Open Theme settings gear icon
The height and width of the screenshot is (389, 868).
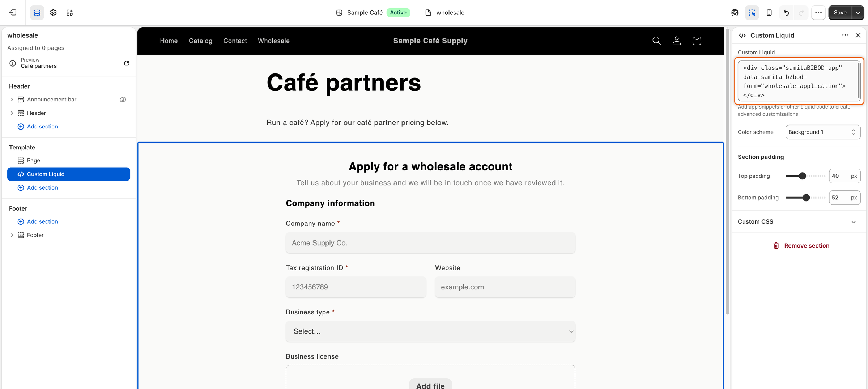tap(53, 13)
